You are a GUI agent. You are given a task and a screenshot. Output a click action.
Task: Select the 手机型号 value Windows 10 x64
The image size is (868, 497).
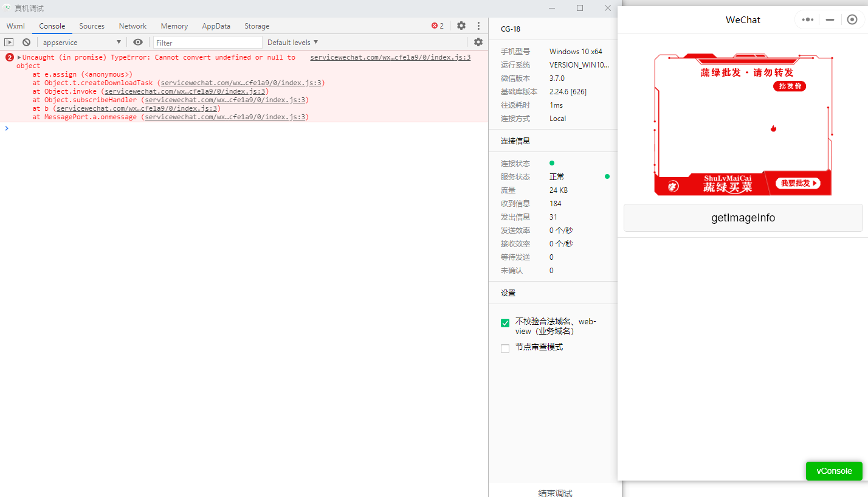click(576, 52)
